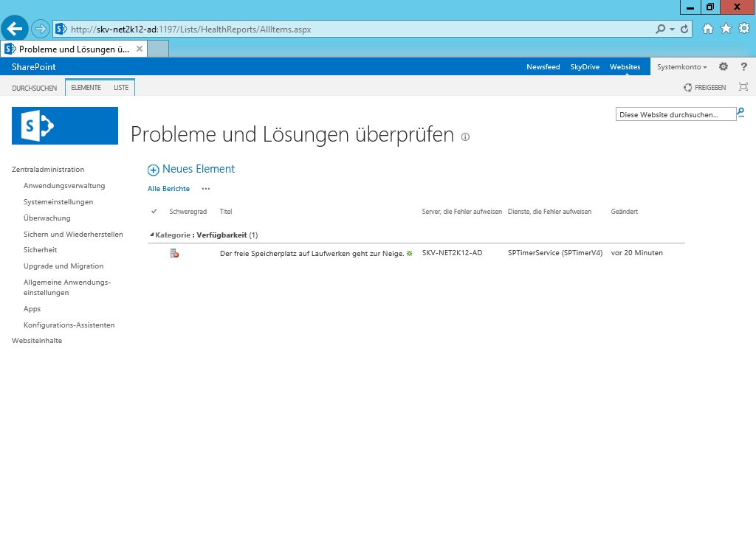This screenshot has height=537, width=756.
Task: Click the FREIGEBEN share button
Action: click(705, 88)
